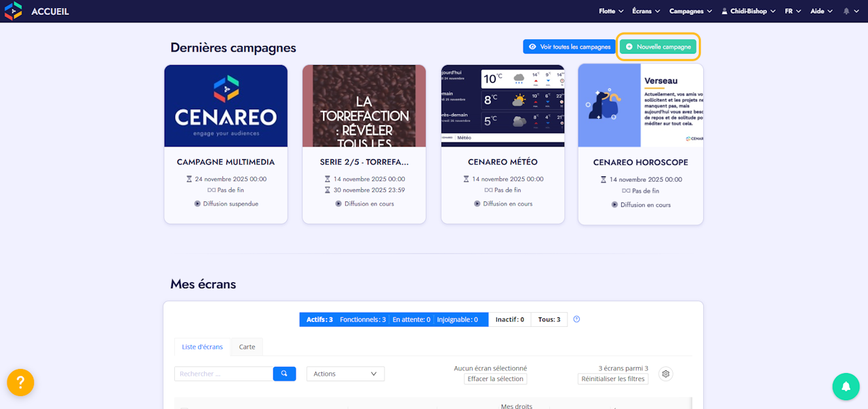This screenshot has width=868, height=409.
Task: Change language via FR dropdown
Action: [793, 12]
